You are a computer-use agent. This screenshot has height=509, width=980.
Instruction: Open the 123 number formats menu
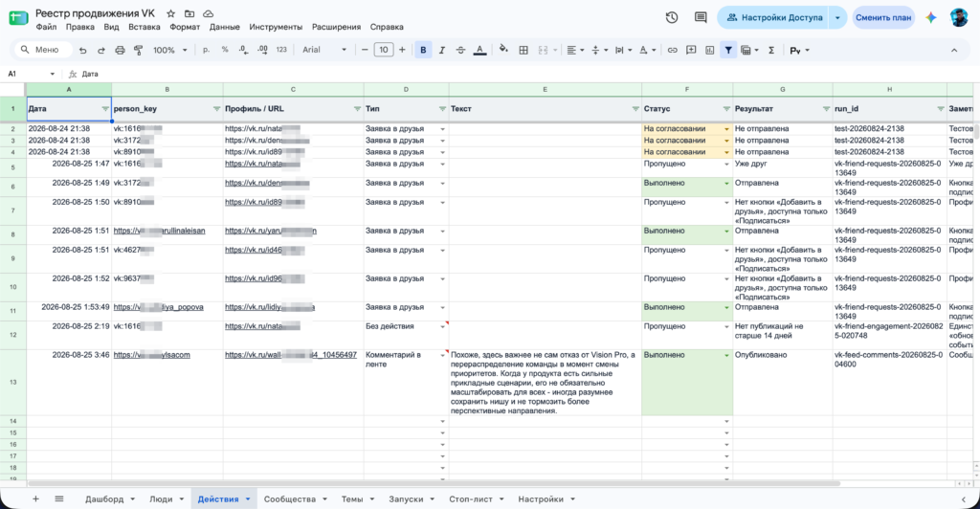pos(281,50)
